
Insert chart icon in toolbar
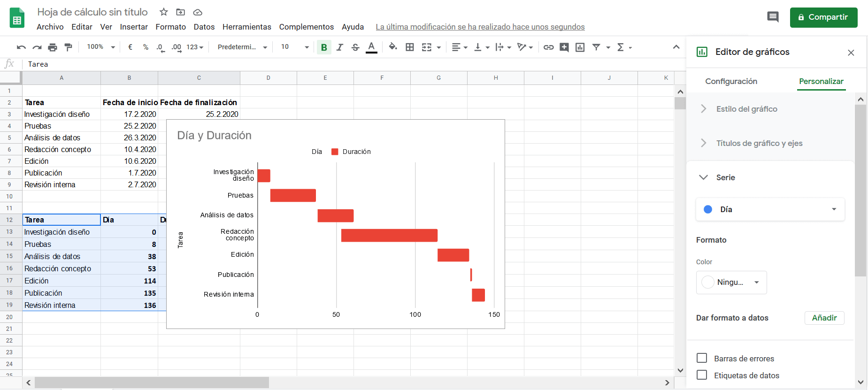580,47
